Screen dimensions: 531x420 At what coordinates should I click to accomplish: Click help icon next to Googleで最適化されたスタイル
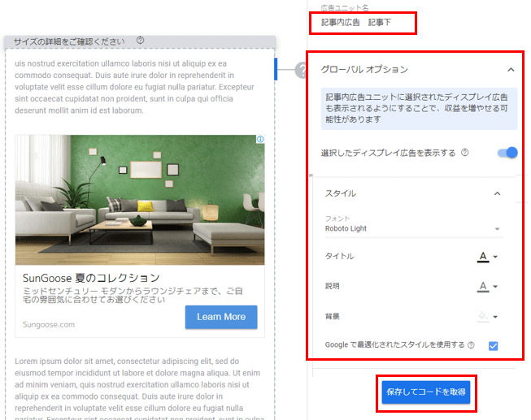tap(471, 345)
